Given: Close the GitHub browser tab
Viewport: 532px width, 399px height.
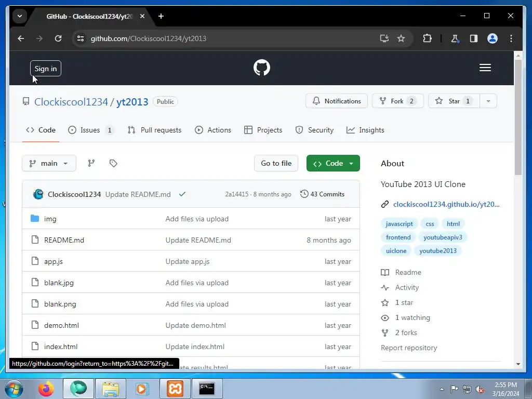Looking at the screenshot, I should (x=142, y=16).
